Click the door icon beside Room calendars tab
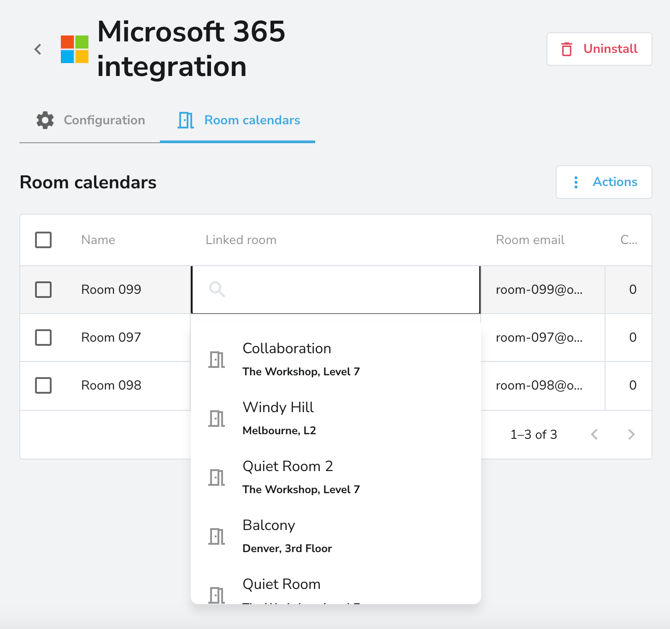This screenshot has width=670, height=629. pyautogui.click(x=185, y=121)
